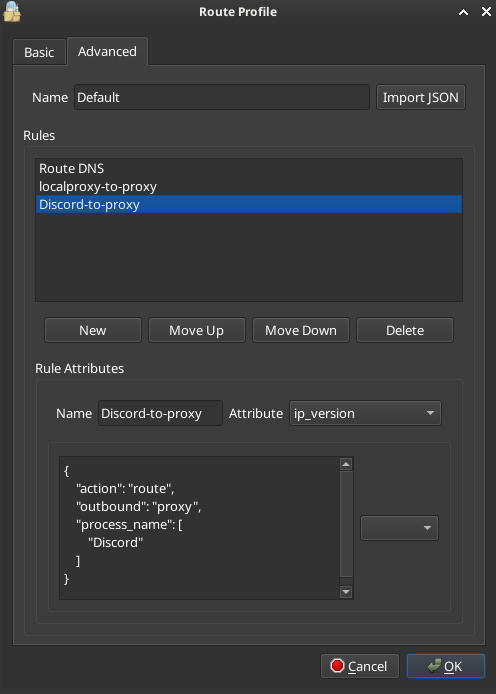Click the scroll-up arrow in JSON editor
The image size is (496, 694).
click(x=346, y=464)
